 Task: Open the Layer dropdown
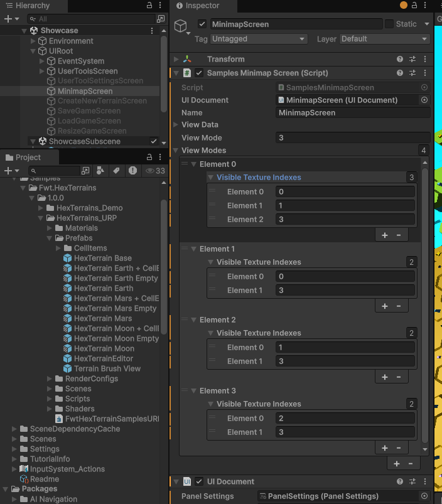click(x=384, y=39)
